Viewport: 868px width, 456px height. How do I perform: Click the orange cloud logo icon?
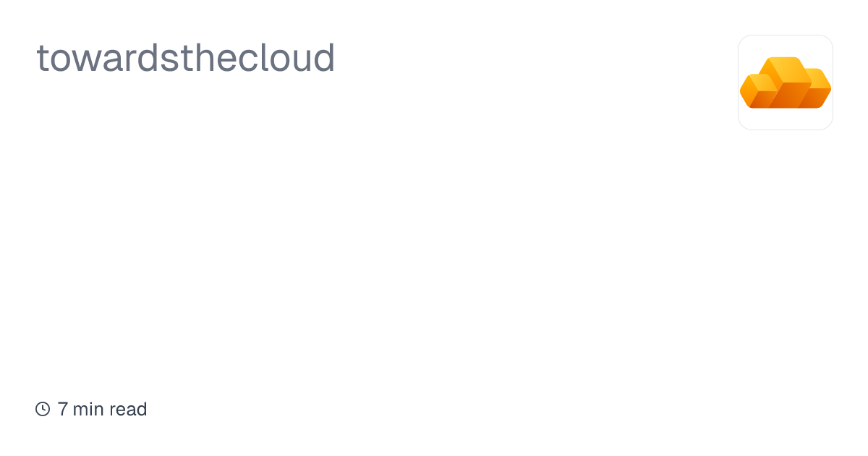pos(785,83)
